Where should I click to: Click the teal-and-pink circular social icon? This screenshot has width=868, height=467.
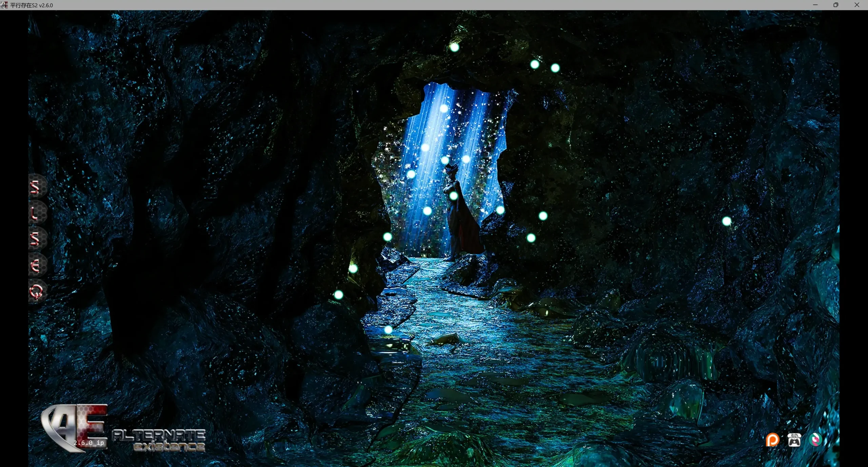point(816,440)
